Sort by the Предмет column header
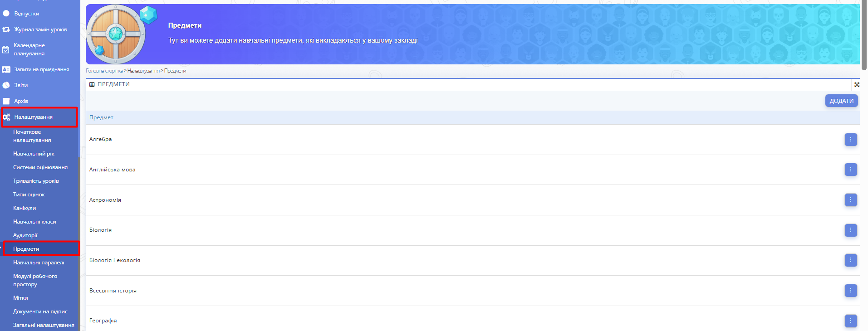This screenshot has width=868, height=331. click(101, 117)
